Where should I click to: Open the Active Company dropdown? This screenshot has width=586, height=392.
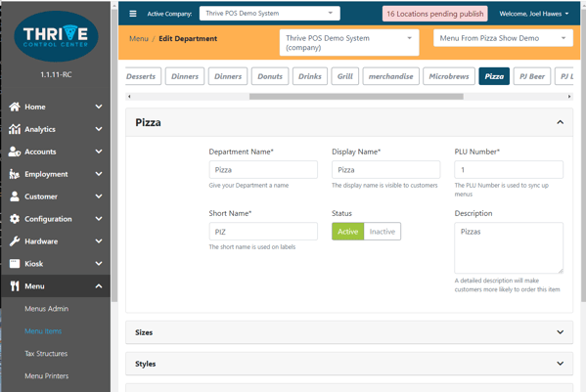(x=269, y=14)
